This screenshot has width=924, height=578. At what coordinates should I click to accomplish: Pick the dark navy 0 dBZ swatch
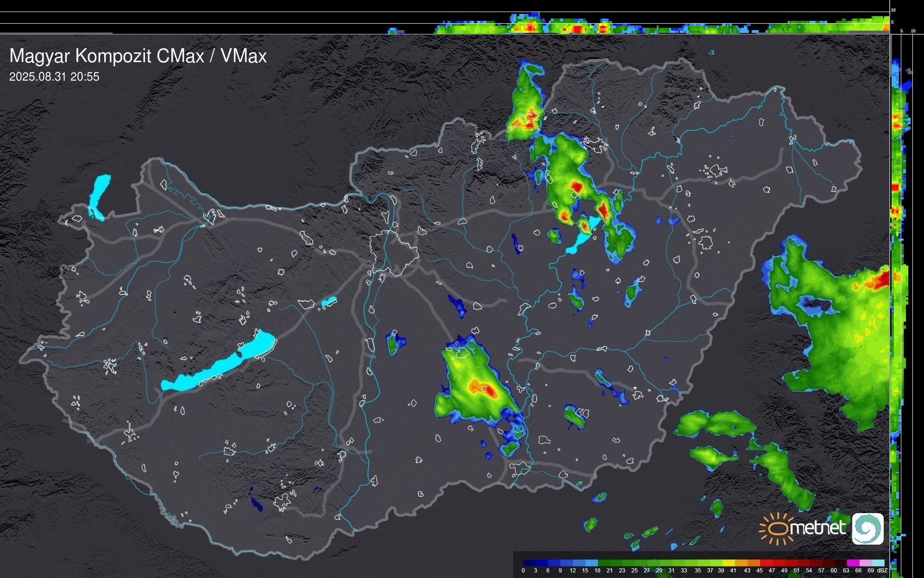529,563
